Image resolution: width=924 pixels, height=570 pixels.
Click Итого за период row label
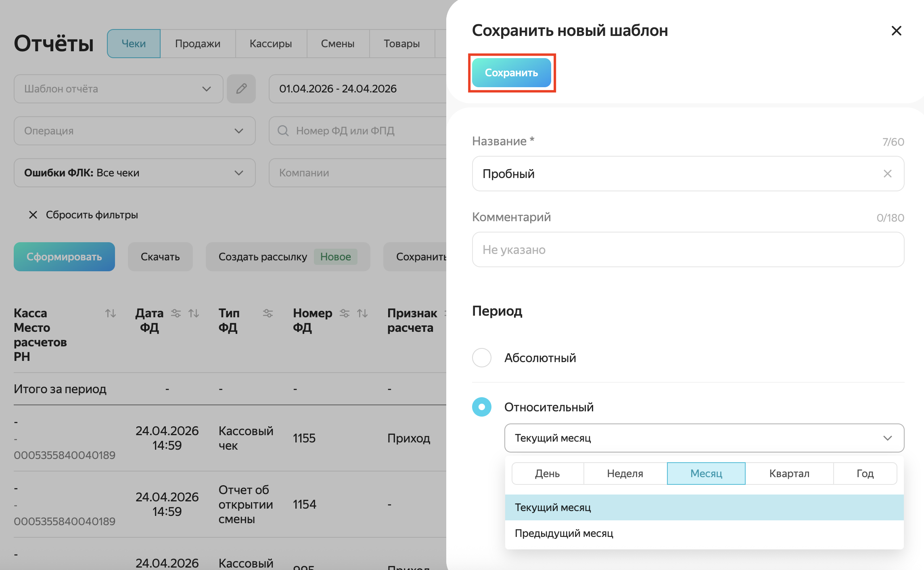click(x=60, y=389)
